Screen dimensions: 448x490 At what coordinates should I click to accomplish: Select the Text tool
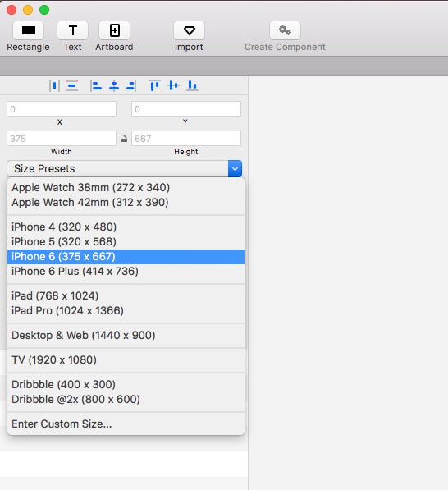pos(72,30)
